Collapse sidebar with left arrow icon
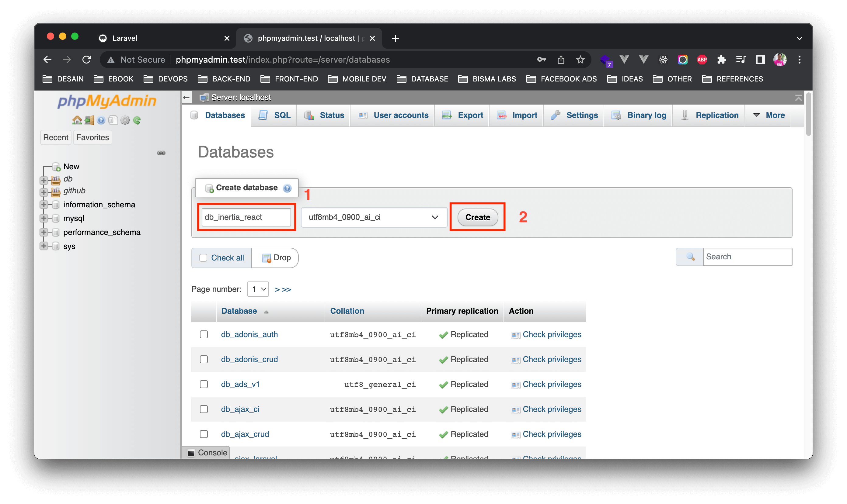 (x=186, y=98)
